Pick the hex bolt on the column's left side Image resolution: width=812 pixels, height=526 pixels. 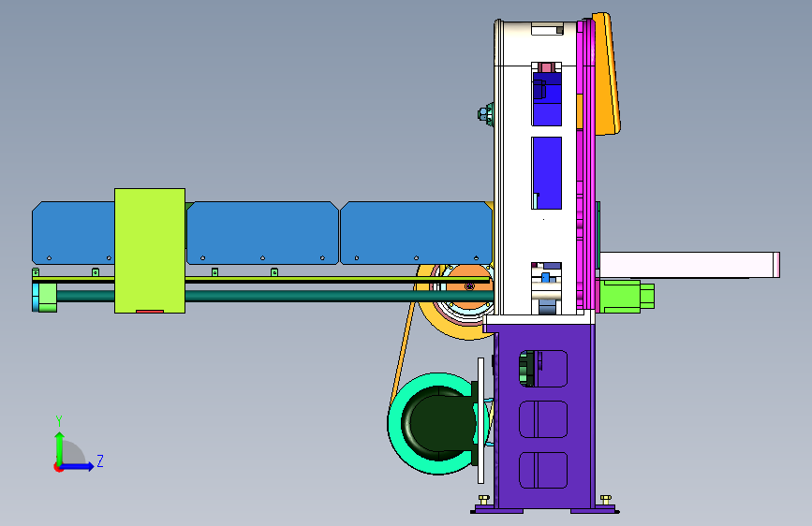tap(485, 113)
